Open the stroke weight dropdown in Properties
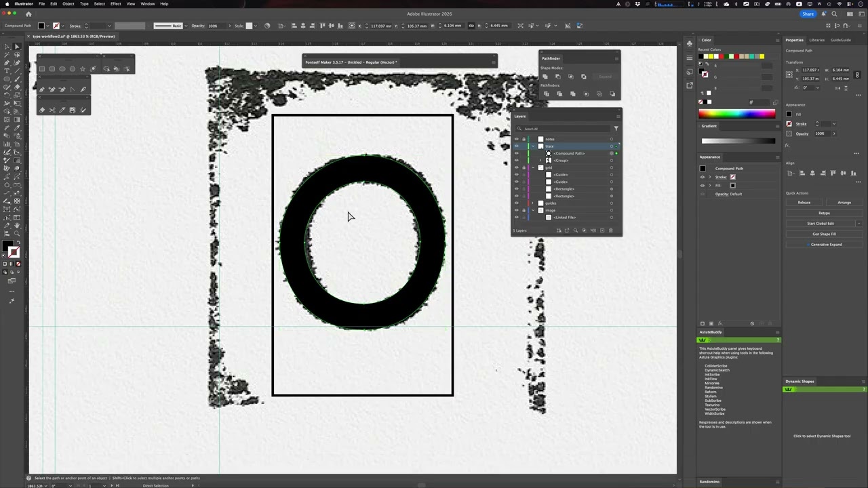Image resolution: width=868 pixels, height=488 pixels. [x=834, y=124]
